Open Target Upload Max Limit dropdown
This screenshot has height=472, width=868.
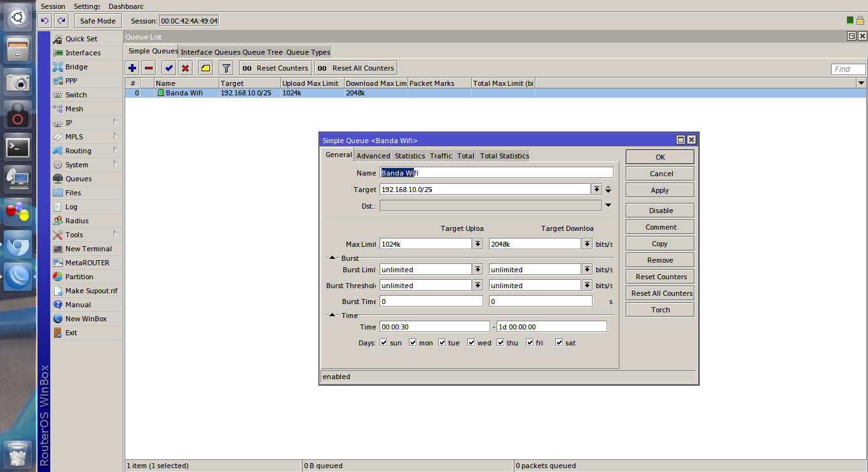478,244
